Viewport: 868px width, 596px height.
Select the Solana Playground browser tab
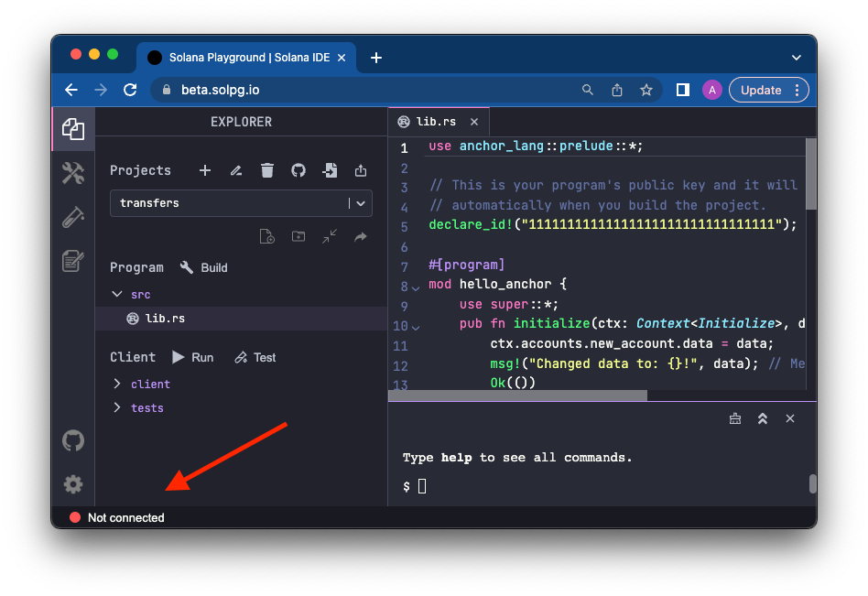246,58
